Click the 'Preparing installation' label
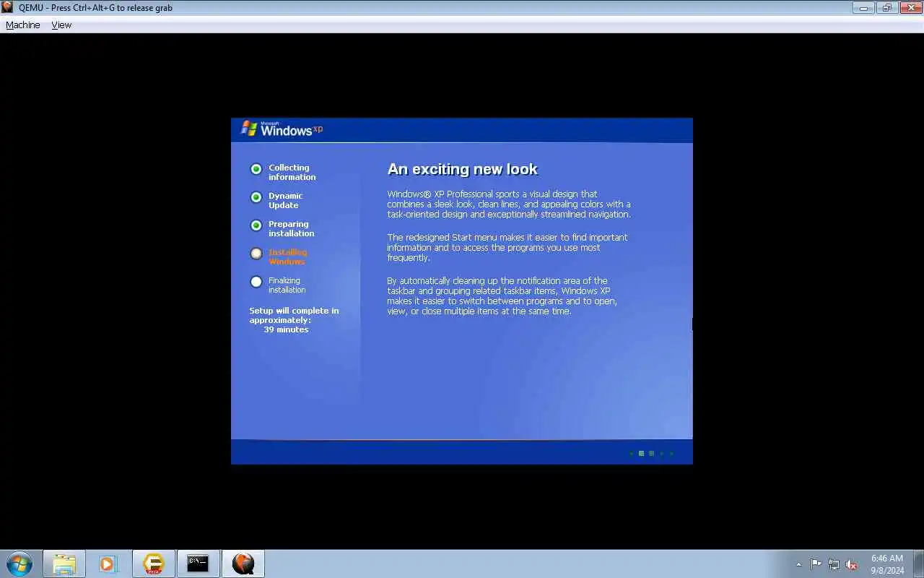924x578 pixels. tap(292, 228)
